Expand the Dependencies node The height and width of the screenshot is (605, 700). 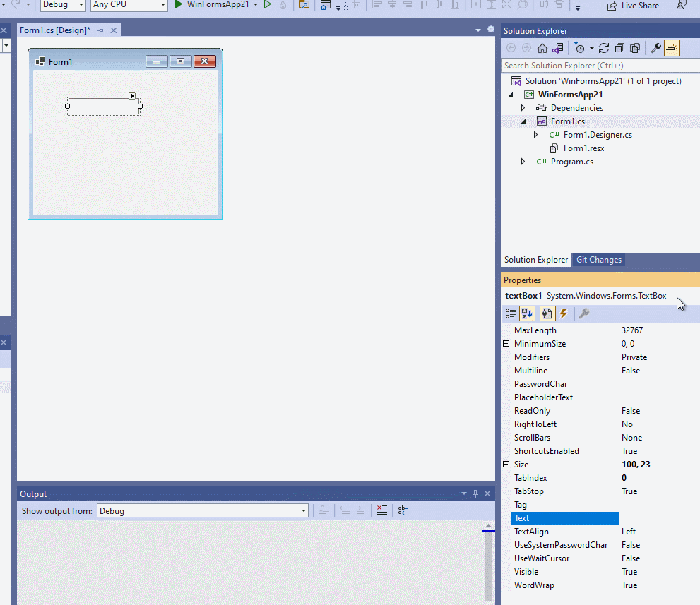(523, 107)
